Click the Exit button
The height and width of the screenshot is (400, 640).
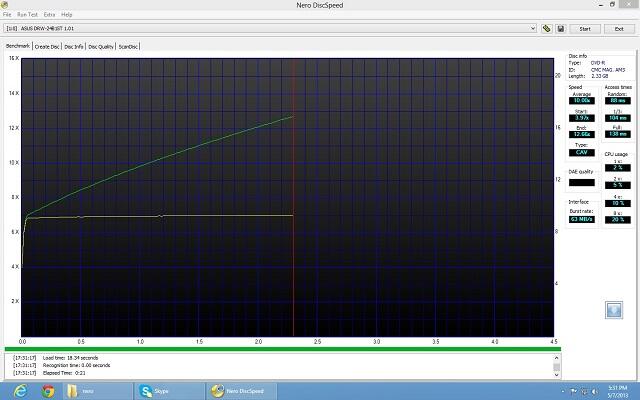pyautogui.click(x=619, y=29)
